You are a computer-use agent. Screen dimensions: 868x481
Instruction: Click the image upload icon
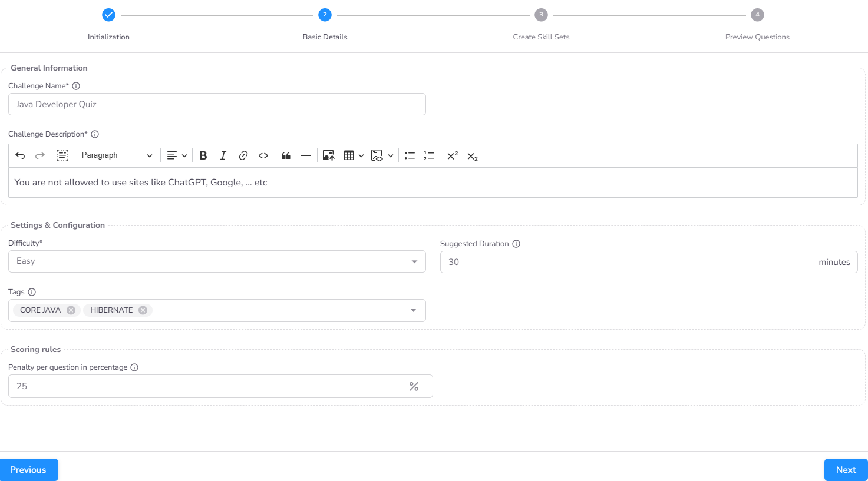pyautogui.click(x=328, y=156)
